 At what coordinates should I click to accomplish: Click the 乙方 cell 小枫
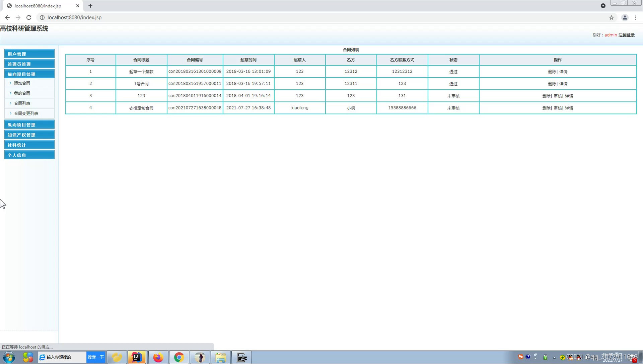coord(351,108)
